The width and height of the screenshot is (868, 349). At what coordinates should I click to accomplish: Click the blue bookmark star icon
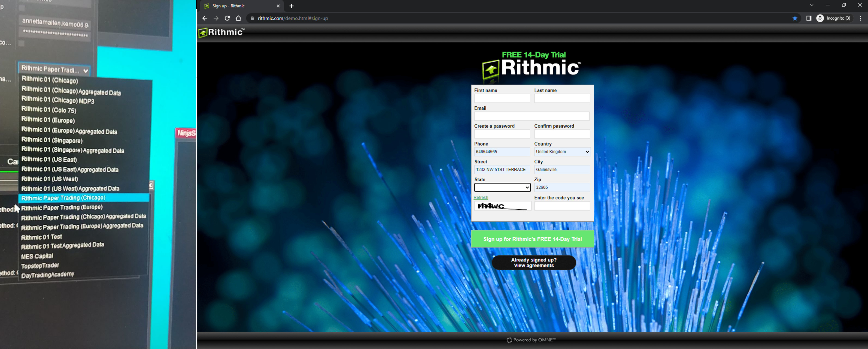point(794,18)
